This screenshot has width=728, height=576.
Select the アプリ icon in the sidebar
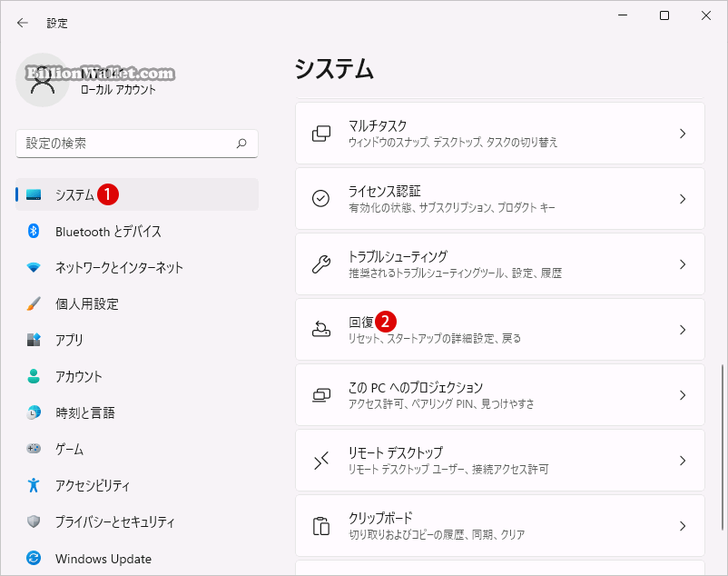click(34, 340)
